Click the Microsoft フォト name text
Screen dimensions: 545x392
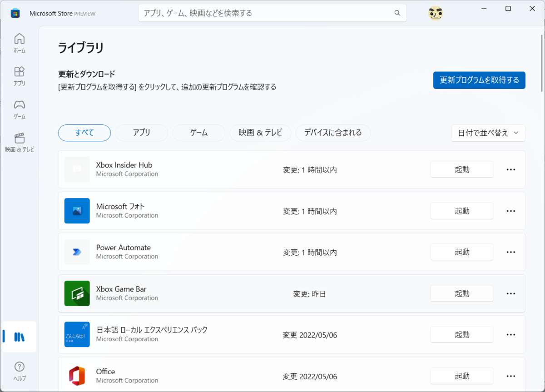[x=120, y=206]
